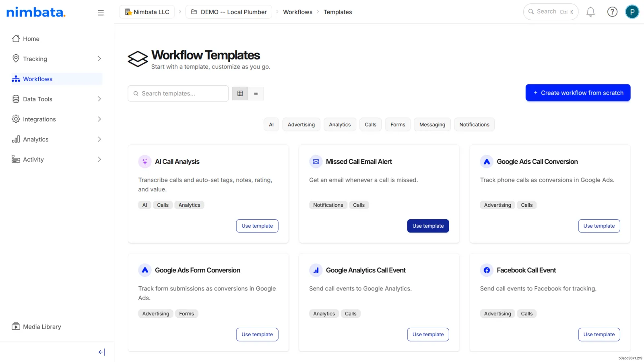Viewport: 644px width, 362px height.
Task: Click the AI Call Analysis sparkle icon
Action: click(x=145, y=162)
